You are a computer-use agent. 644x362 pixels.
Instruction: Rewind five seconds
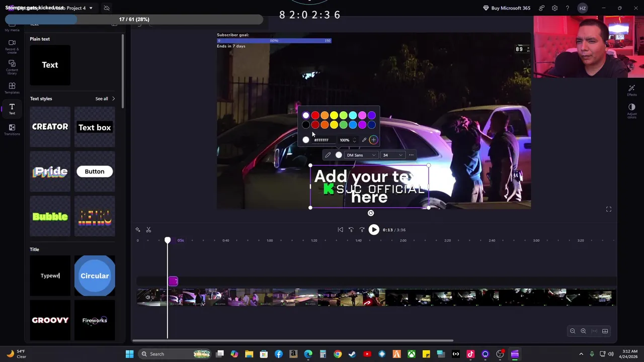pos(351,230)
